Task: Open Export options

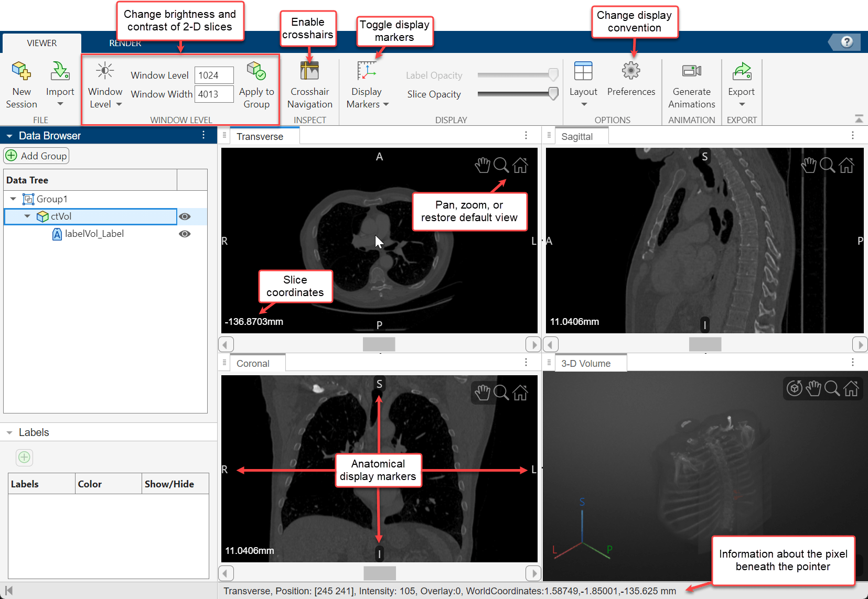Action: [741, 84]
